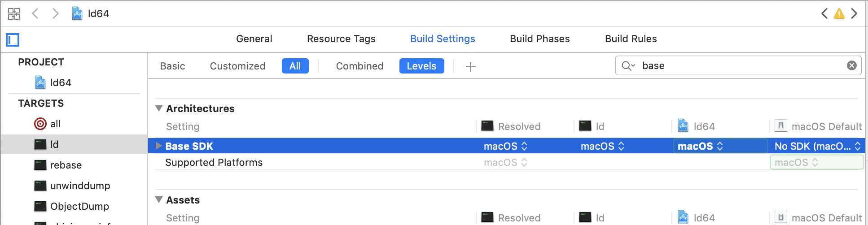Toggle the project and targets sidebar

13,40
